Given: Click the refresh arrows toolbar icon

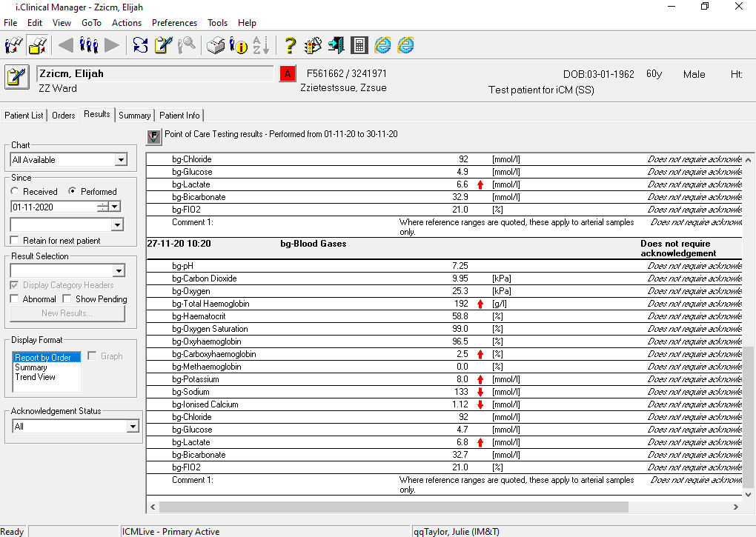Looking at the screenshot, I should [140, 45].
